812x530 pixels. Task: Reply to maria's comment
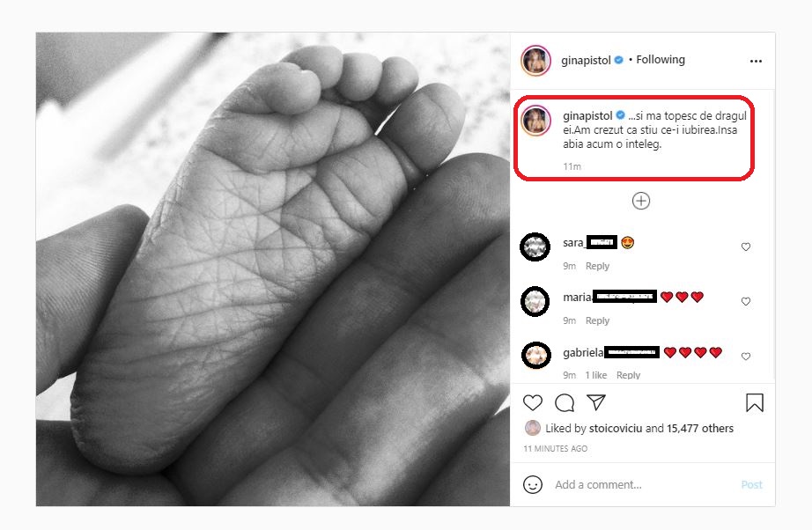tap(598, 320)
